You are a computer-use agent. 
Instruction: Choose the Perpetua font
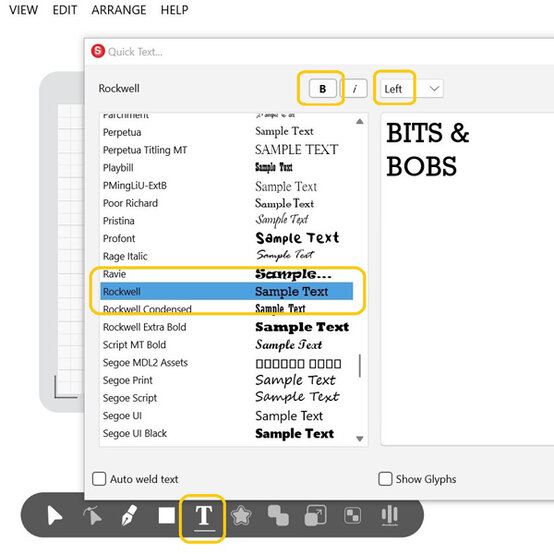226,132
